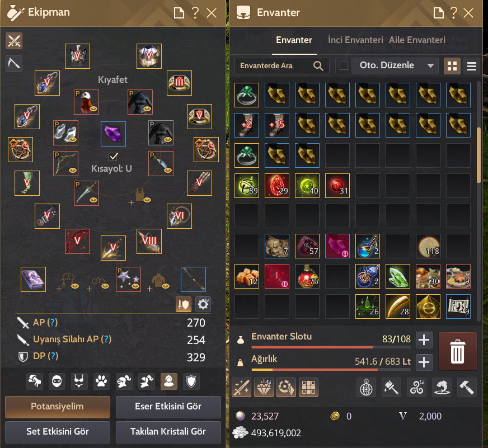Toggle the Kıyafet visibility checkbox
The image size is (488, 448).
113,157
